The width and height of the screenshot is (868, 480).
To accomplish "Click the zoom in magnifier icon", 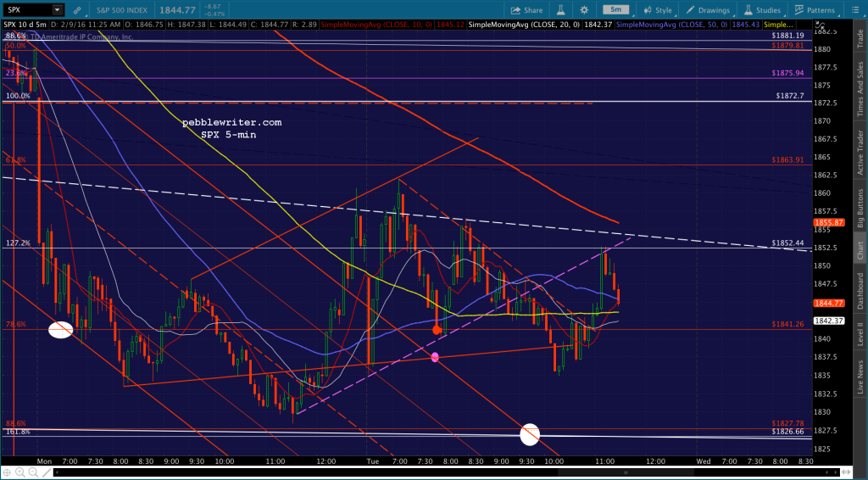I will pyautogui.click(x=20, y=472).
